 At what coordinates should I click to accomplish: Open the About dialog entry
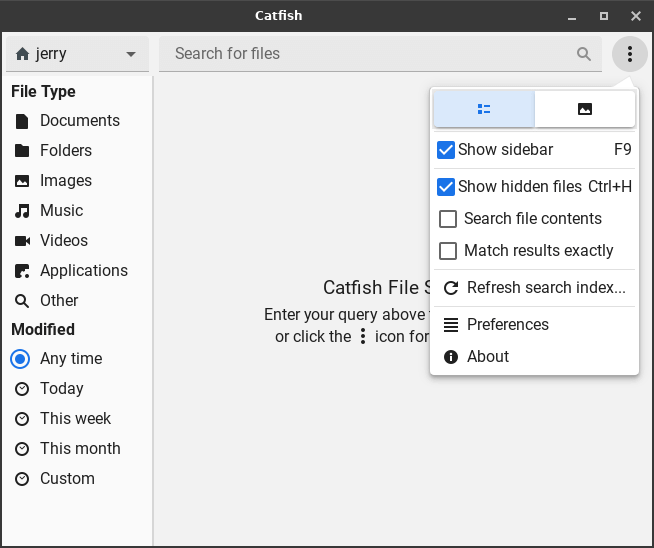(x=487, y=357)
